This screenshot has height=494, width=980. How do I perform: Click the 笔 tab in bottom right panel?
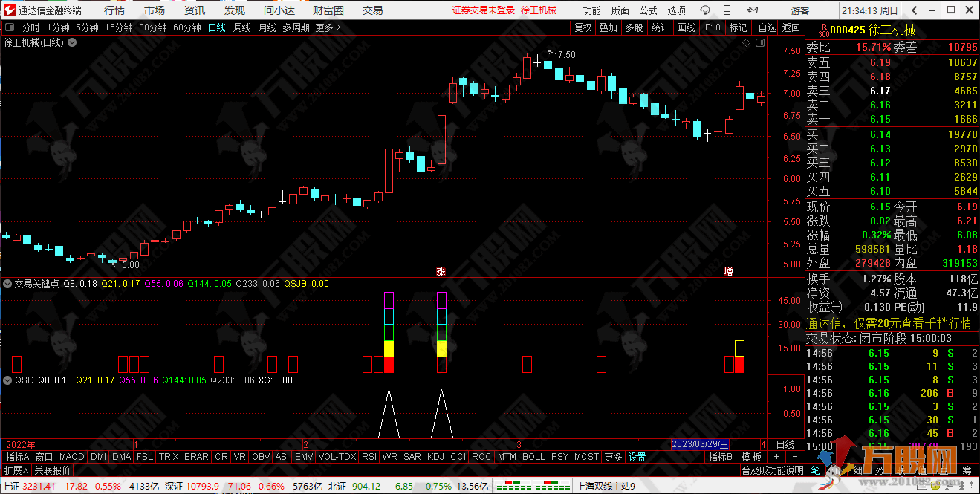coord(815,469)
